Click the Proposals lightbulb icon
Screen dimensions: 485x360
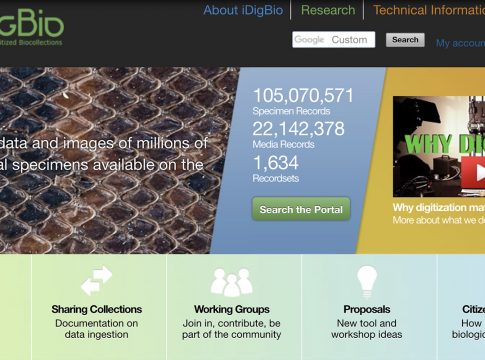click(367, 282)
